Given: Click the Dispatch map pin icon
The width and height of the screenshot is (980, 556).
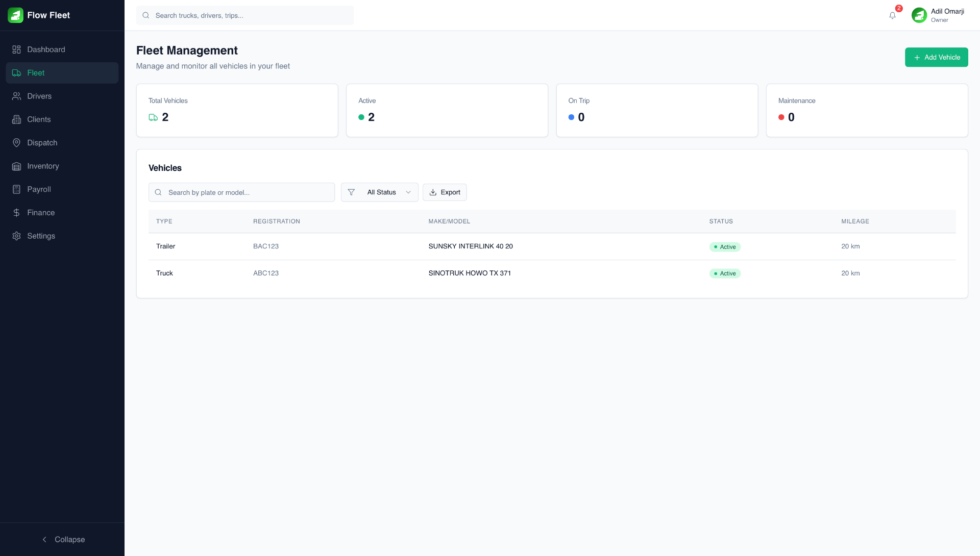Looking at the screenshot, I should [x=16, y=143].
